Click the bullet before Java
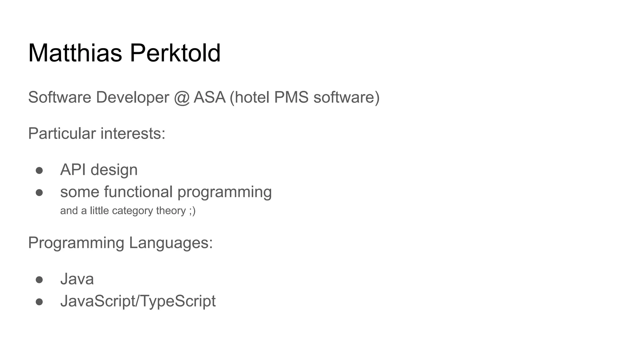644x362 pixels. [x=39, y=279]
